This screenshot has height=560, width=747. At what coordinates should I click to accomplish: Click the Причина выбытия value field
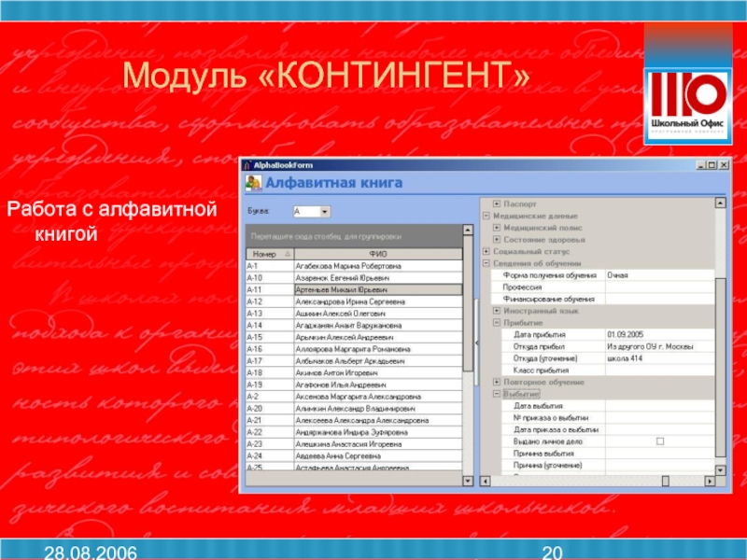[660, 454]
